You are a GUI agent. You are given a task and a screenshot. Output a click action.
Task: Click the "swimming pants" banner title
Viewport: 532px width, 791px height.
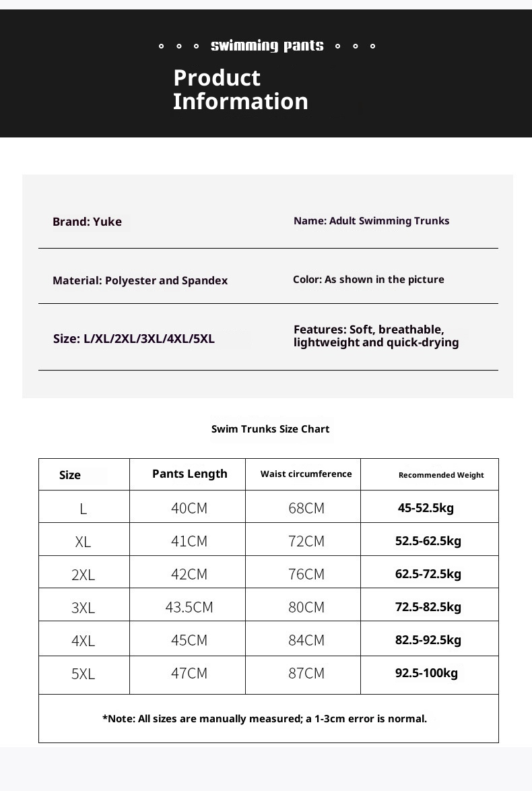pyautogui.click(x=267, y=46)
